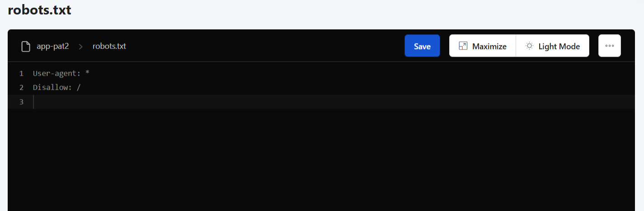This screenshot has height=211, width=644.
Task: Save the robots.txt file
Action: (x=422, y=46)
